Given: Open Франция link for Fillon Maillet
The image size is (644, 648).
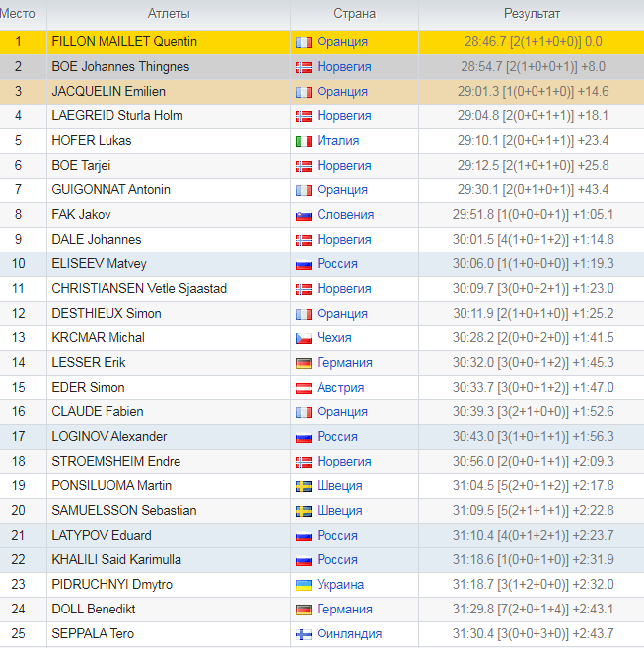Looking at the screenshot, I should click(x=342, y=41).
